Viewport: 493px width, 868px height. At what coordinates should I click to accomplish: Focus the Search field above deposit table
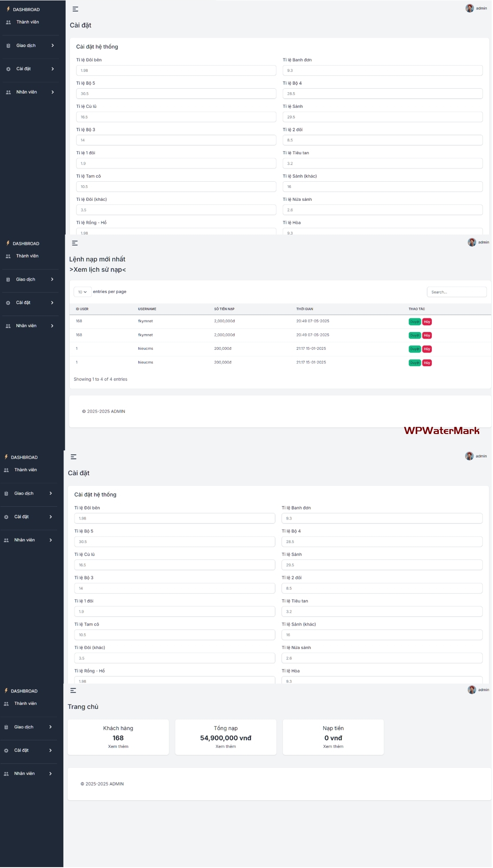tap(457, 292)
